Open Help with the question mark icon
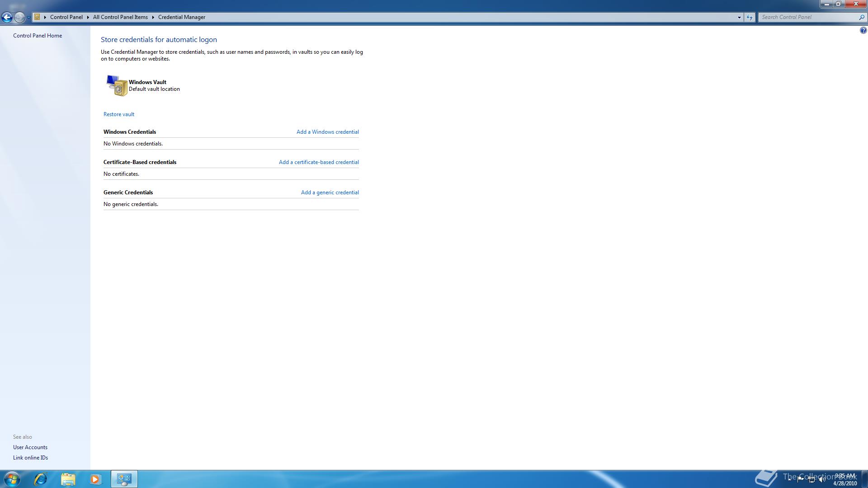Screen dimensions: 868x488 click(863, 31)
